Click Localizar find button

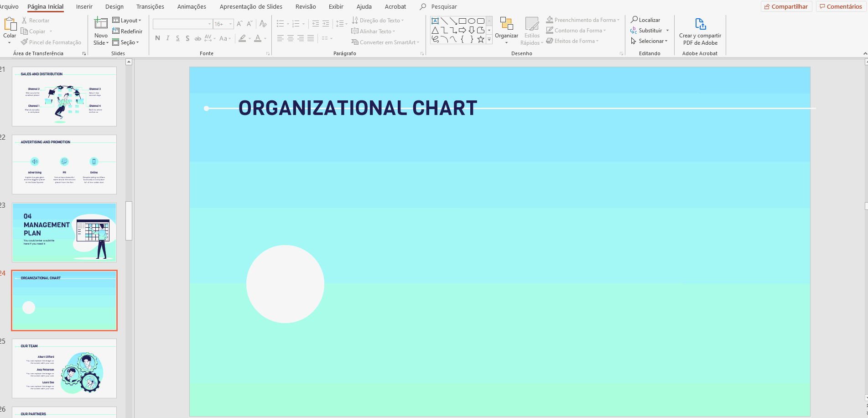coord(645,20)
